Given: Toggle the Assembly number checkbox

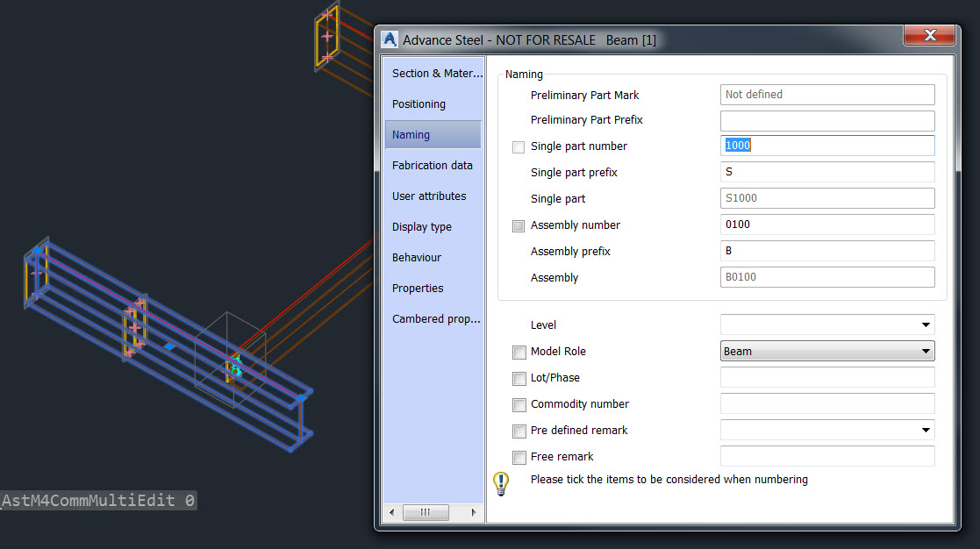Looking at the screenshot, I should (519, 225).
